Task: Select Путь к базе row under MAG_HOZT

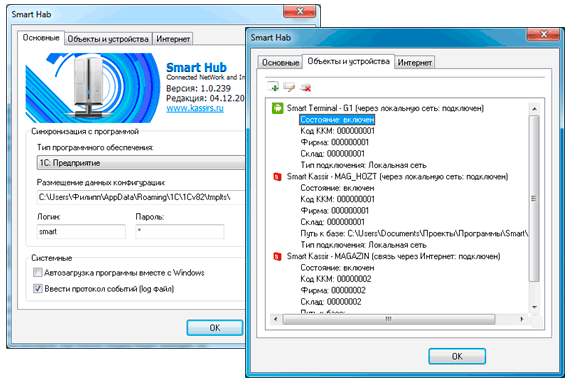Action: click(414, 233)
